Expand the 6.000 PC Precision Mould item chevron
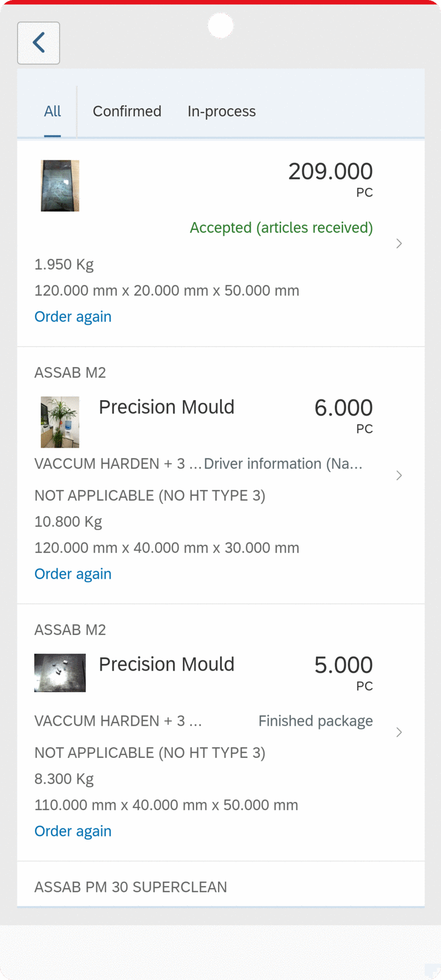Screen dimensions: 441x980 coord(399,475)
